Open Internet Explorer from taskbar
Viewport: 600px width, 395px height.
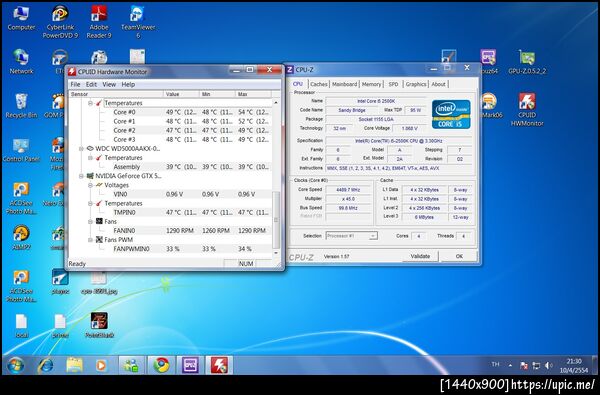click(46, 366)
